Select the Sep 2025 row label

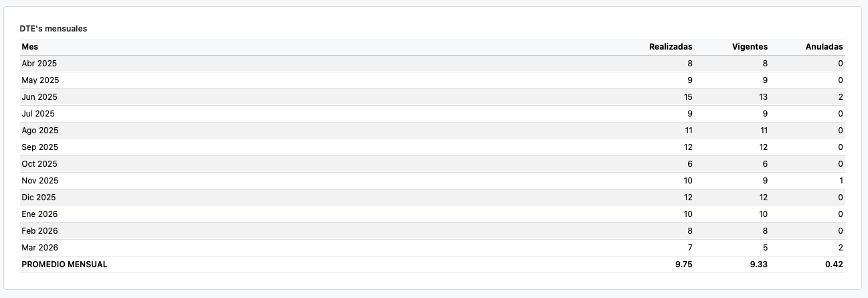pyautogui.click(x=40, y=147)
